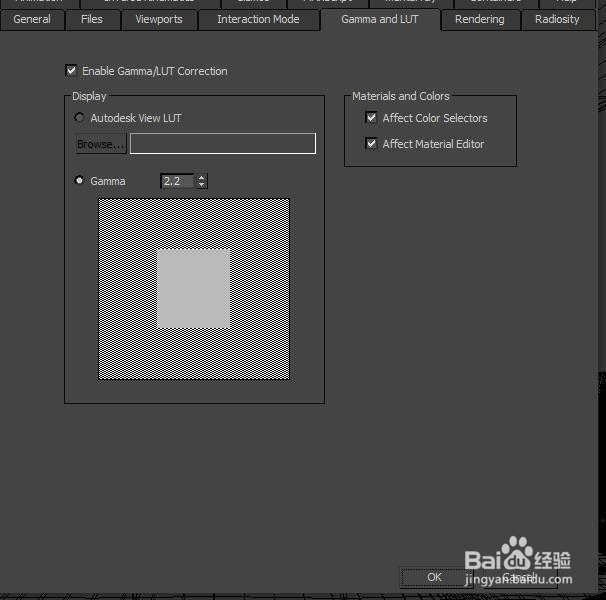Open the Files tab
Image resolution: width=606 pixels, height=600 pixels.
(x=92, y=19)
